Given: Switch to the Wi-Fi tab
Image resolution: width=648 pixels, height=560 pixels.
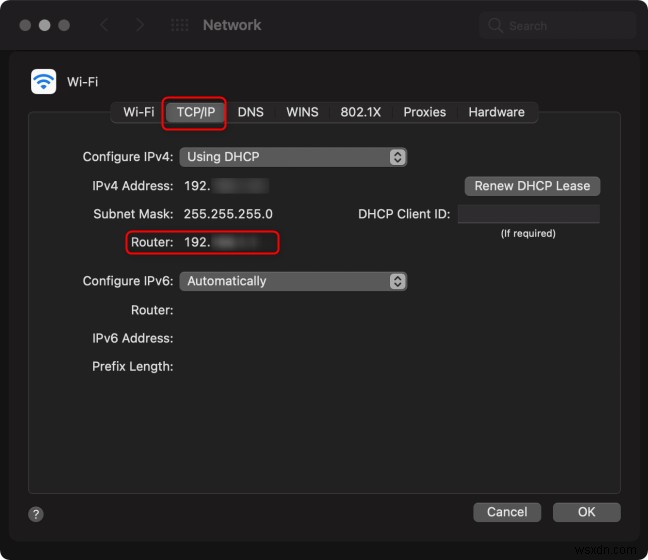Looking at the screenshot, I should click(x=139, y=112).
